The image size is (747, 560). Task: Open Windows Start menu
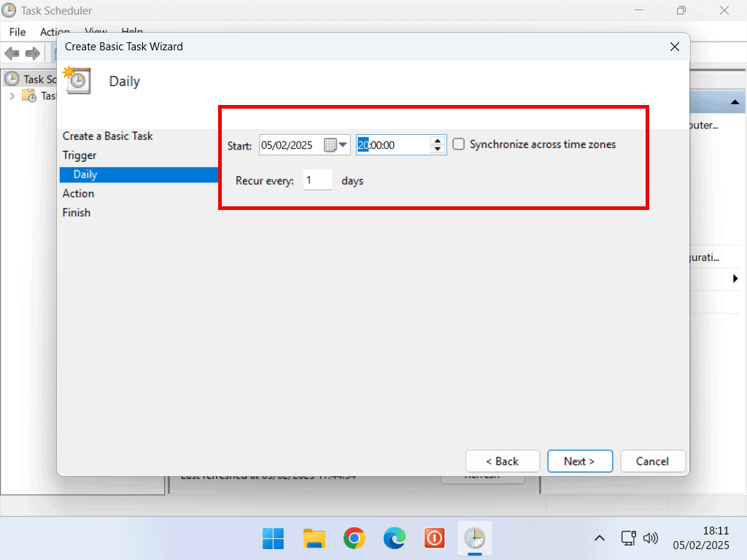274,539
